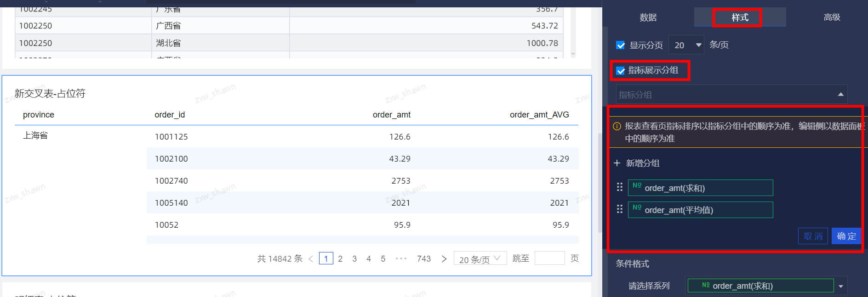Click the info icon in the notice
The height and width of the screenshot is (297, 868).
(617, 126)
